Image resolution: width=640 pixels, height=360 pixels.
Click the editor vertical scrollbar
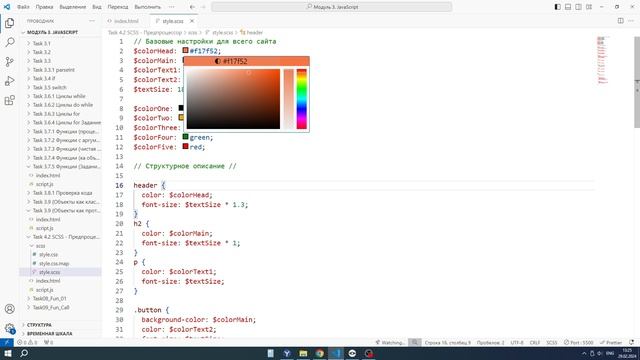click(x=637, y=82)
